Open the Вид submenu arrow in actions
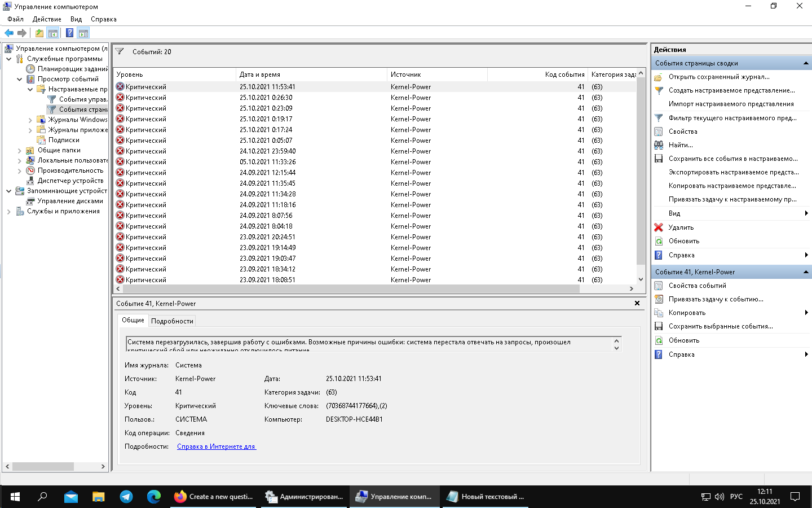Viewport: 812px width, 508px height. (806, 213)
